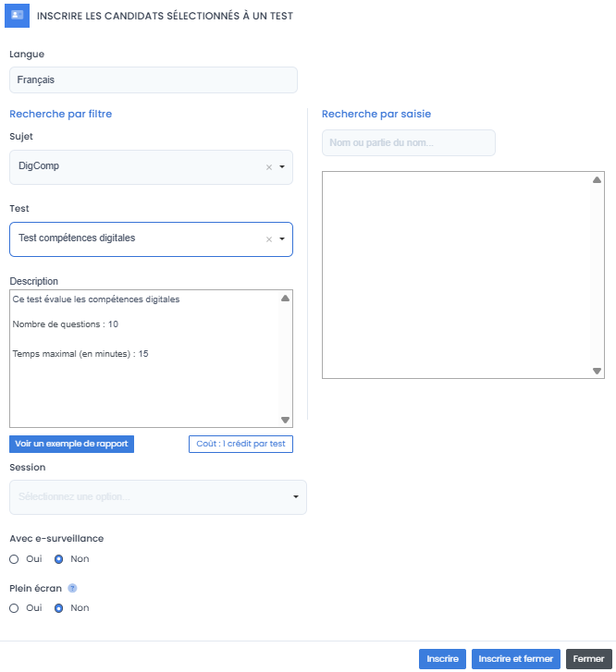The width and height of the screenshot is (616, 672).
Task: Click the search results list down arrow
Action: (597, 371)
